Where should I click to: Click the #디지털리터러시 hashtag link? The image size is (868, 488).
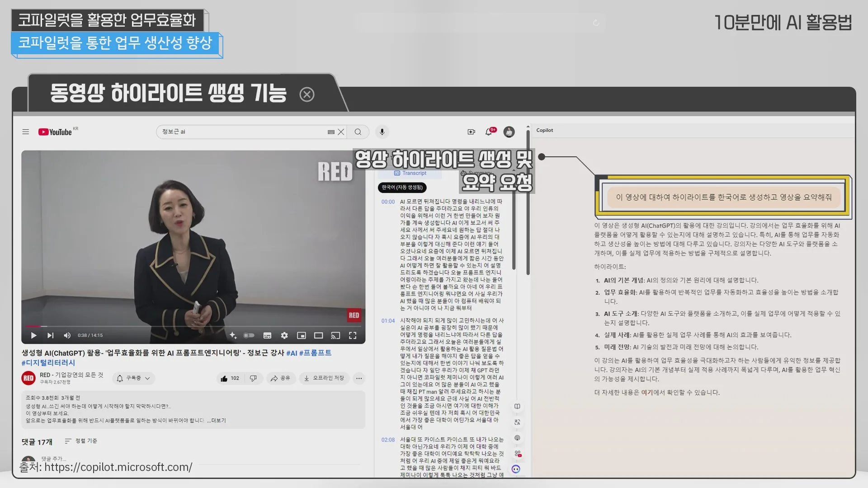(x=48, y=363)
